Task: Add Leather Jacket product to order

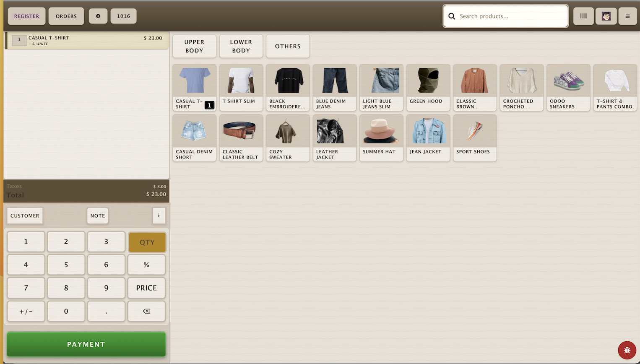Action: coord(334,138)
